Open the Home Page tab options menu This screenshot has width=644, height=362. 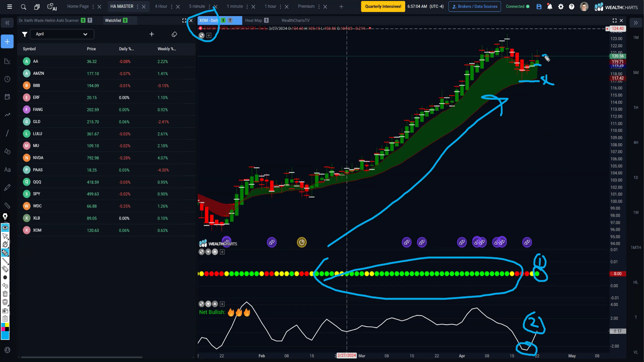[93, 7]
